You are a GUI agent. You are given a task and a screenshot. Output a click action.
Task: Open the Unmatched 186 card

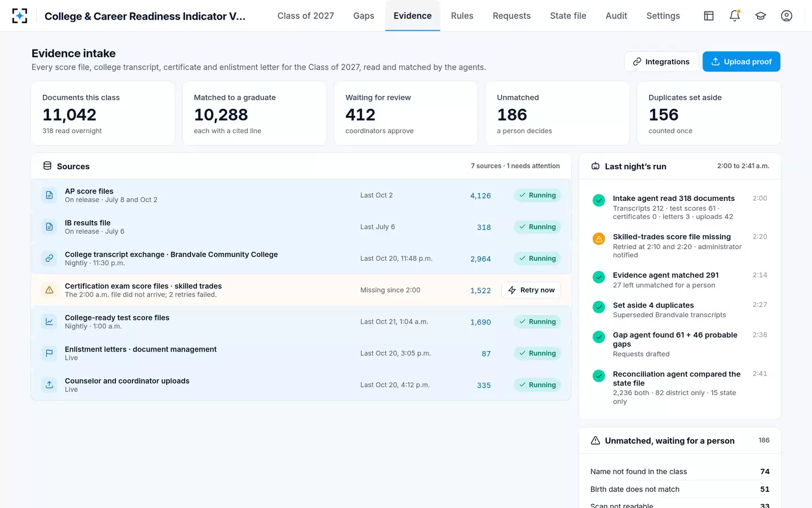click(557, 113)
